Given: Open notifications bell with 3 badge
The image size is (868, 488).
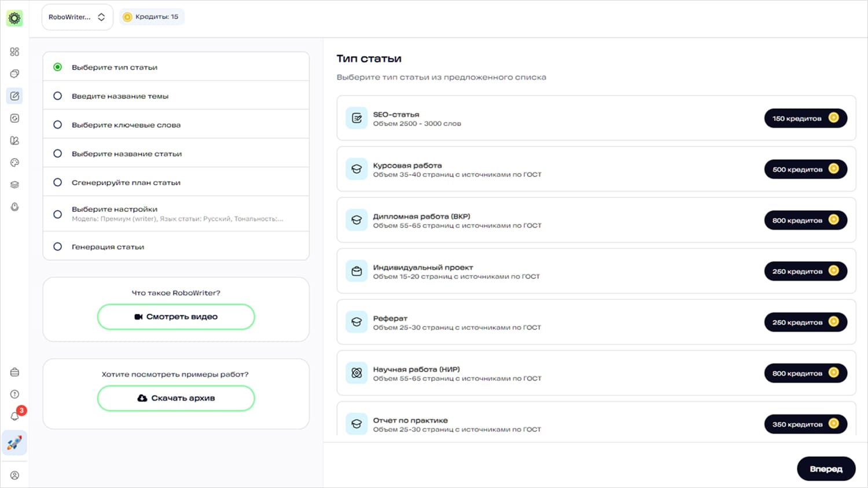Looking at the screenshot, I should point(15,416).
